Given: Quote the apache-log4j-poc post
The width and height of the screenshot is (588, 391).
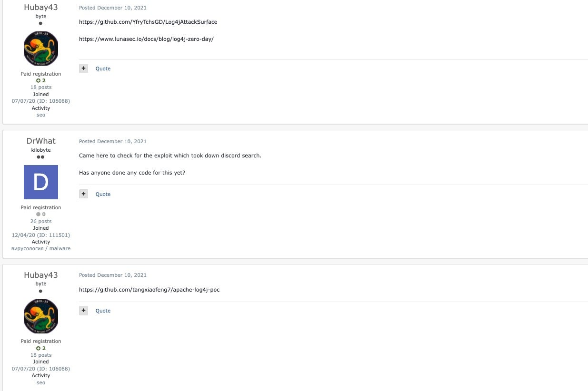Looking at the screenshot, I should pos(103,311).
